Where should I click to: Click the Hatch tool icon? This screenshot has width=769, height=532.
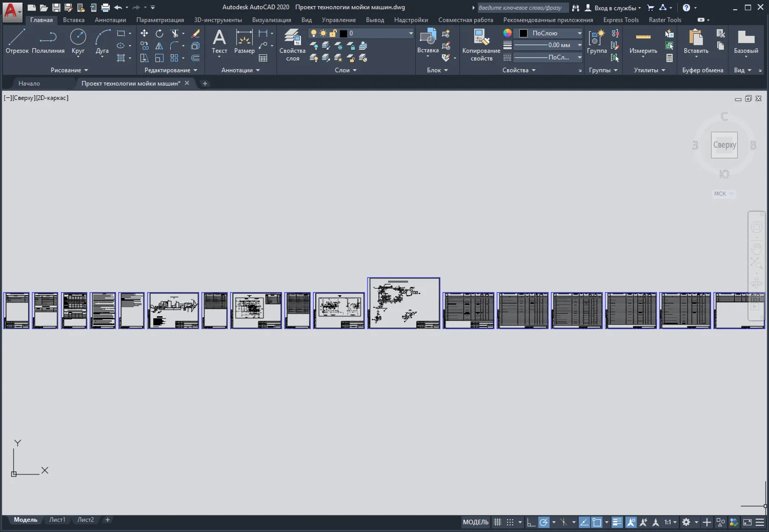(x=121, y=58)
